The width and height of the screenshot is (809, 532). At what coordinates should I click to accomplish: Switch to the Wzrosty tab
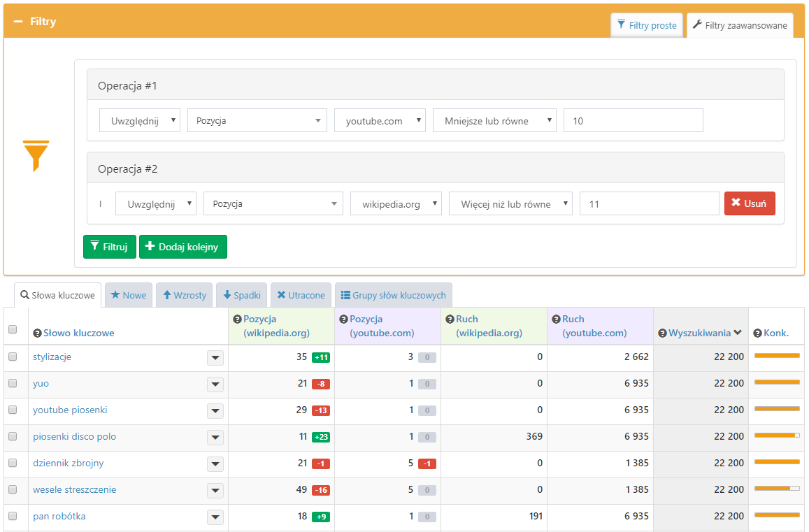tap(185, 295)
